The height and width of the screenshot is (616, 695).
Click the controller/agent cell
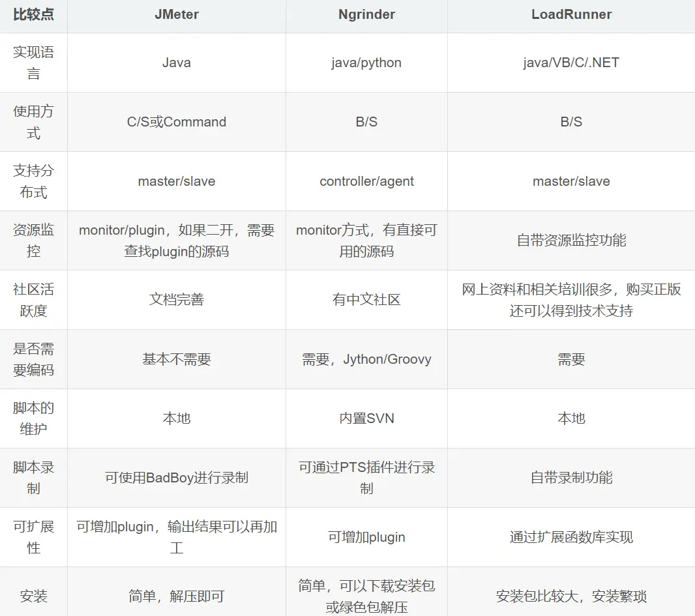pyautogui.click(x=366, y=181)
